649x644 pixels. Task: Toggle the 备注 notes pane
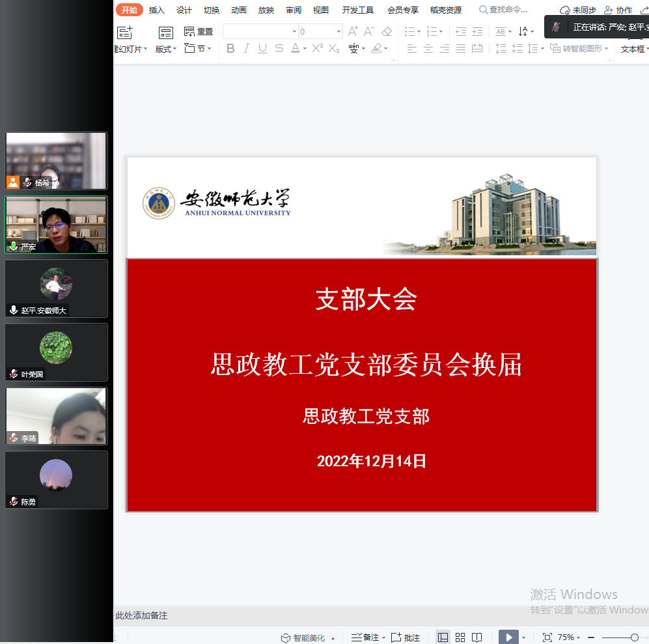(366, 637)
